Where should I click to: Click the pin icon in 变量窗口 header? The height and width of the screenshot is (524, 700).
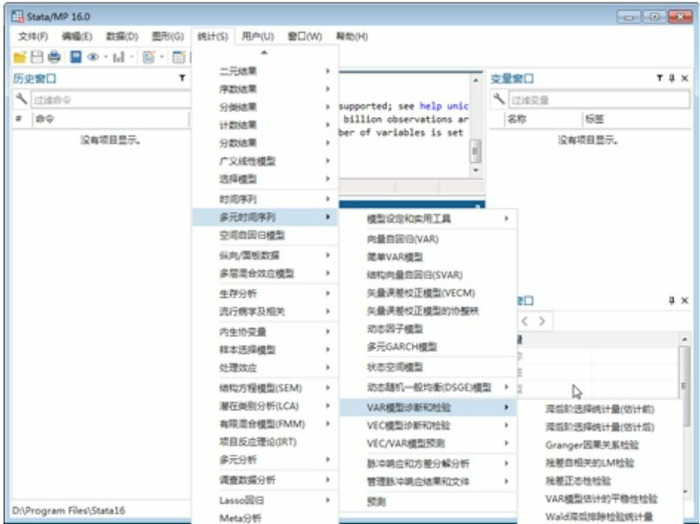click(x=672, y=78)
